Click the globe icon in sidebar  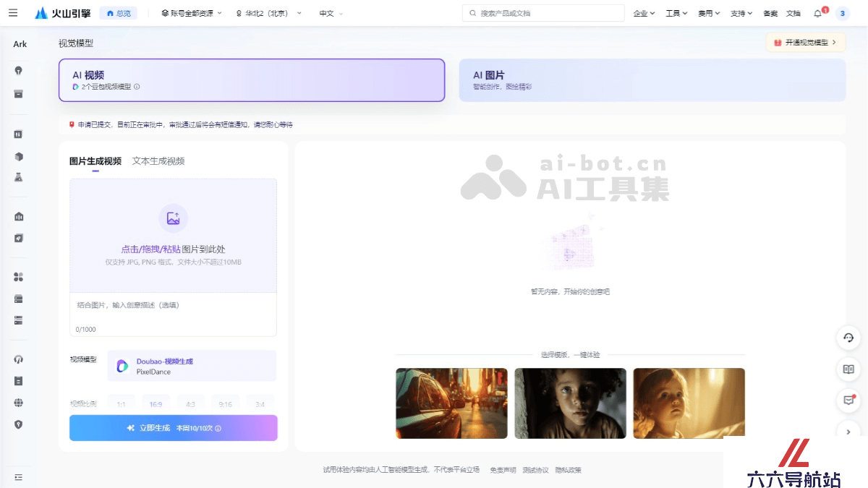coord(19,403)
